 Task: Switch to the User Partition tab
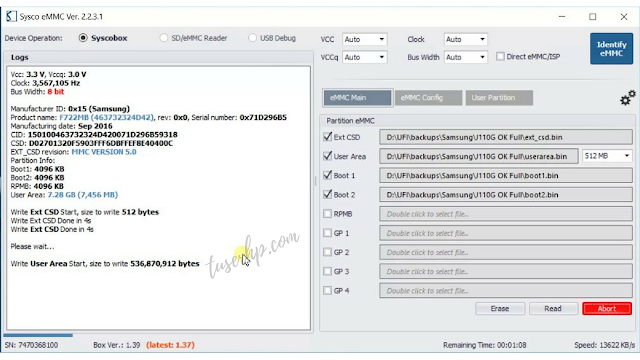click(499, 98)
